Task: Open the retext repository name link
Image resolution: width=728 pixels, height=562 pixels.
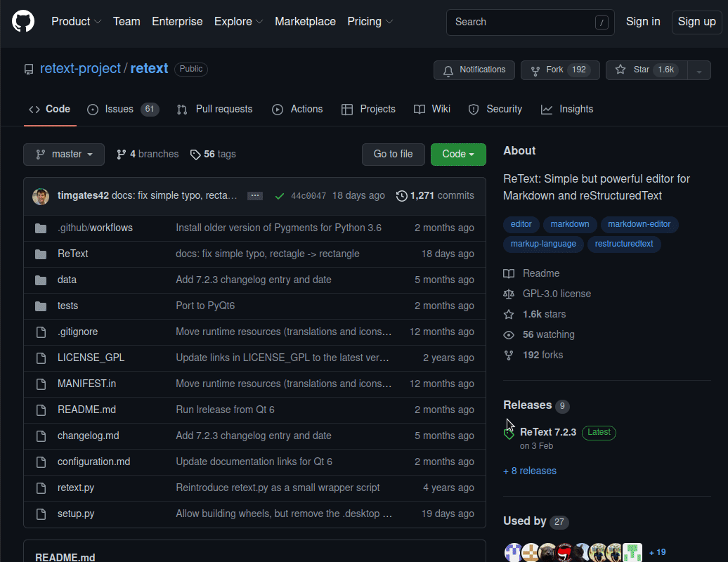Action: coord(149,68)
